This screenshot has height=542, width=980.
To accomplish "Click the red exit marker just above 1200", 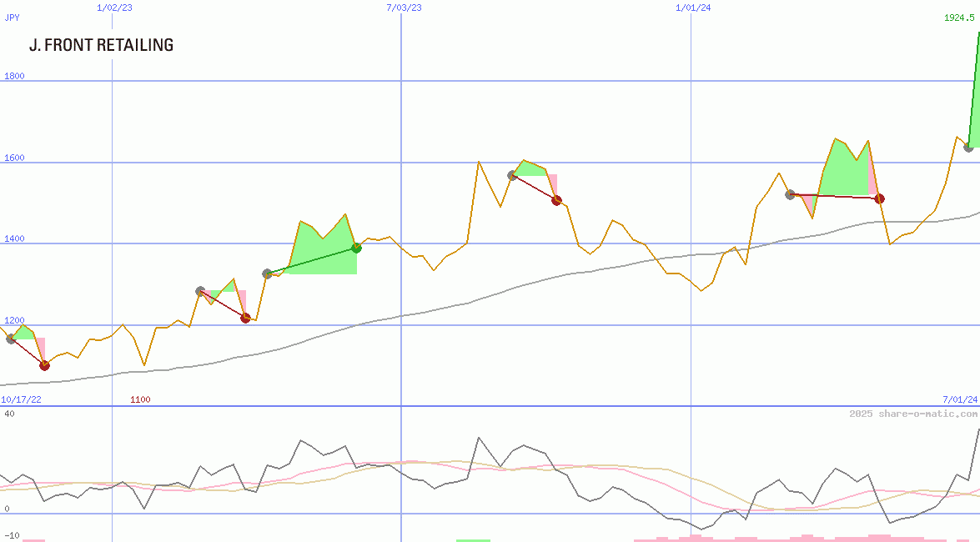I will pyautogui.click(x=245, y=318).
